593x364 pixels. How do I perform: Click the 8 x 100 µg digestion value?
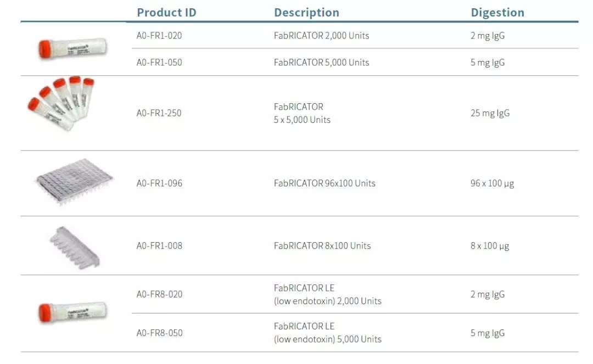[x=490, y=245]
